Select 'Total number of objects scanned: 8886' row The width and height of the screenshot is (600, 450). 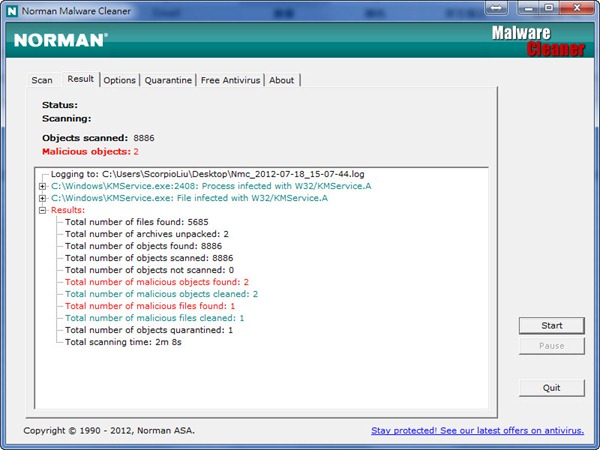pyautogui.click(x=149, y=258)
